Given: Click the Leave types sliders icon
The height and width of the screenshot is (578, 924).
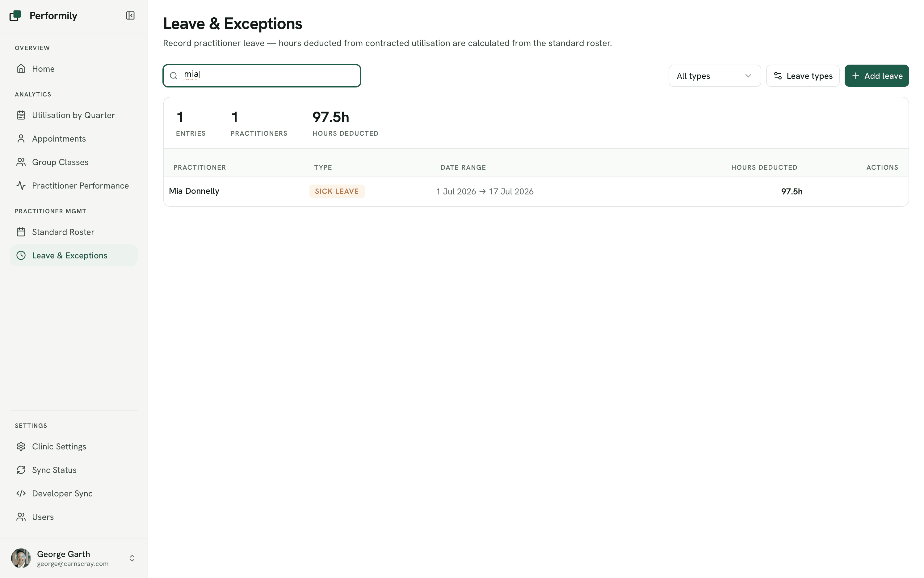Looking at the screenshot, I should (x=778, y=76).
